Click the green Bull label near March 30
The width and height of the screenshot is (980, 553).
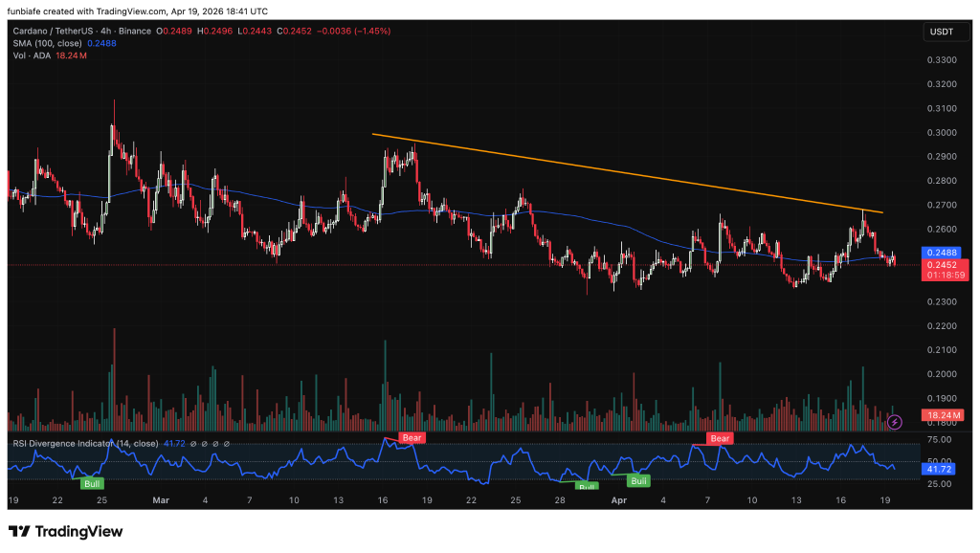tap(587, 487)
